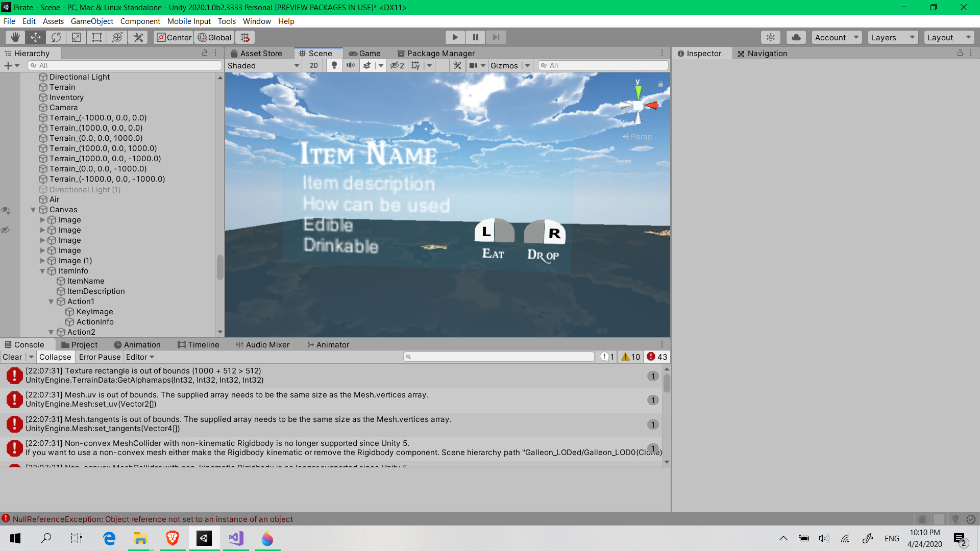Open the Shaded draw mode dropdown
Viewport: 980px width, 551px height.
263,65
